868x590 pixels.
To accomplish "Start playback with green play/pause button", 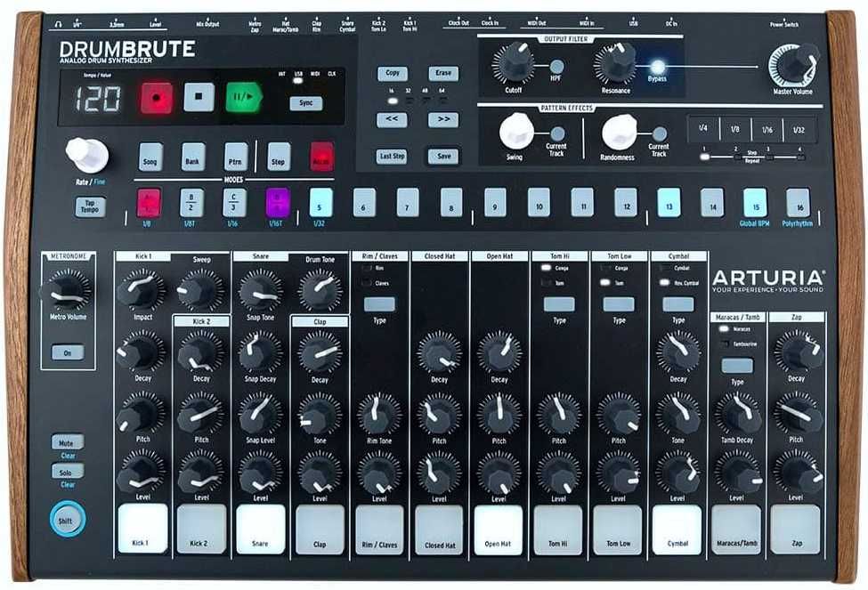I will pos(243,97).
